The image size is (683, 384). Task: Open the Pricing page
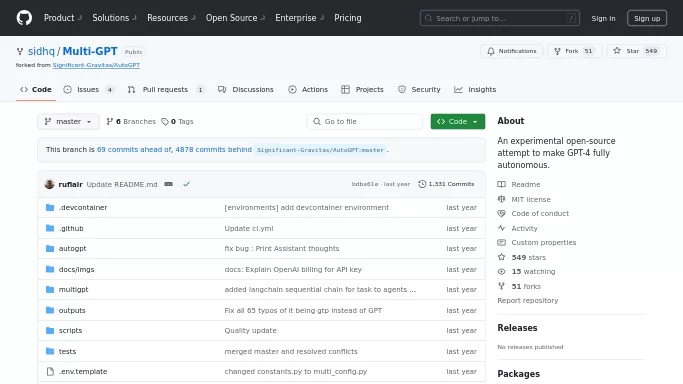(x=348, y=18)
